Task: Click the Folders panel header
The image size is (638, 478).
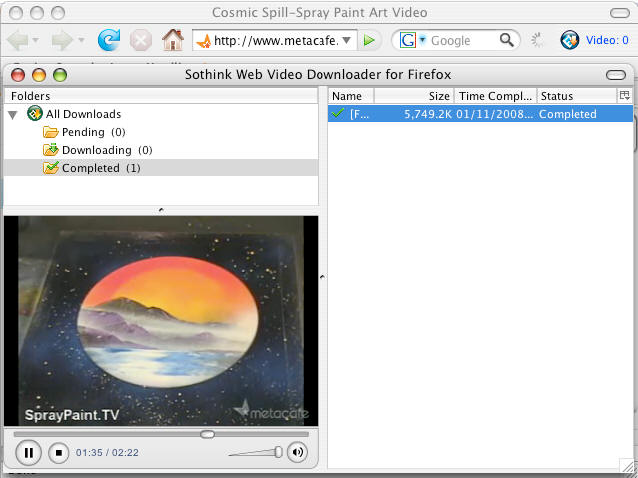Action: point(161,96)
